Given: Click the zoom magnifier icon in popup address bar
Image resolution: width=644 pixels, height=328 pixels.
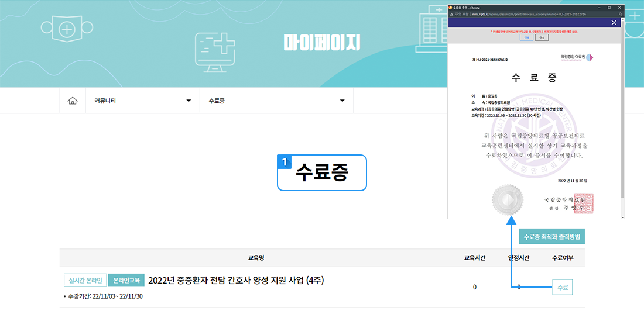Looking at the screenshot, I should pos(621,14).
